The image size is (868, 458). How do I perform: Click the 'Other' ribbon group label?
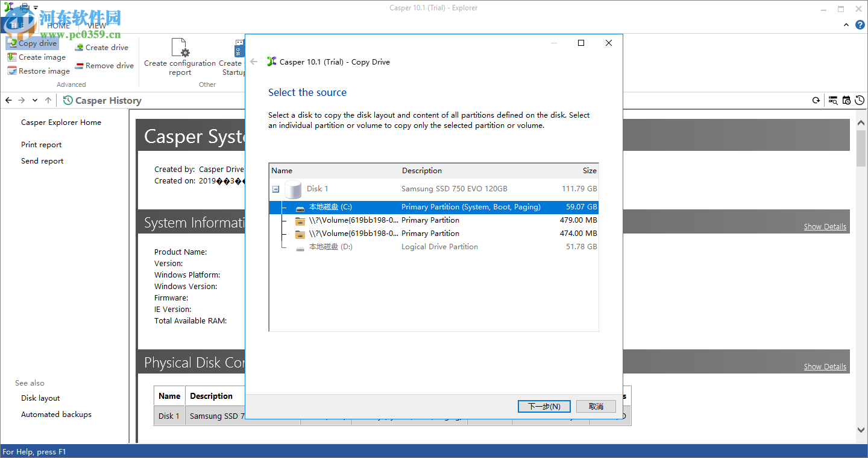[207, 85]
